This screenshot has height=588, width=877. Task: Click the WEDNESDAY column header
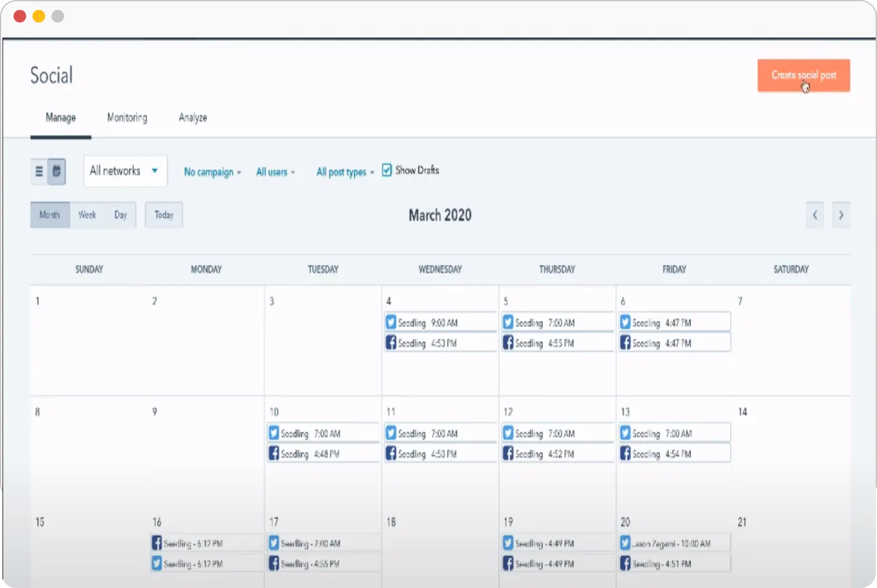click(440, 269)
